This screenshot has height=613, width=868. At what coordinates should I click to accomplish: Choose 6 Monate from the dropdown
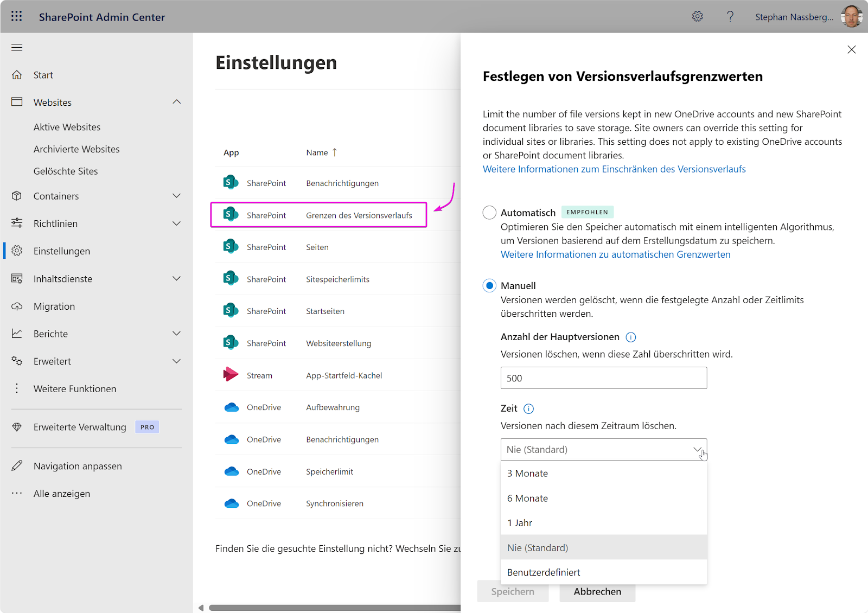click(604, 498)
